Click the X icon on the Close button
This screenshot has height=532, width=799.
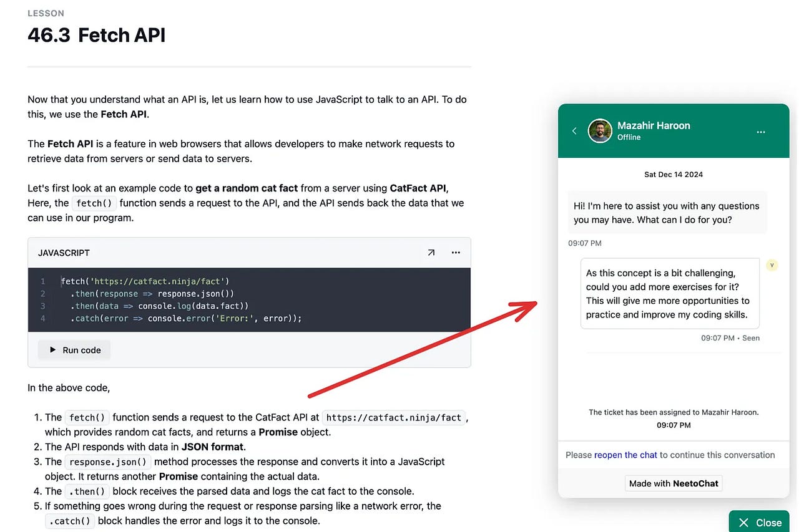coord(743,523)
